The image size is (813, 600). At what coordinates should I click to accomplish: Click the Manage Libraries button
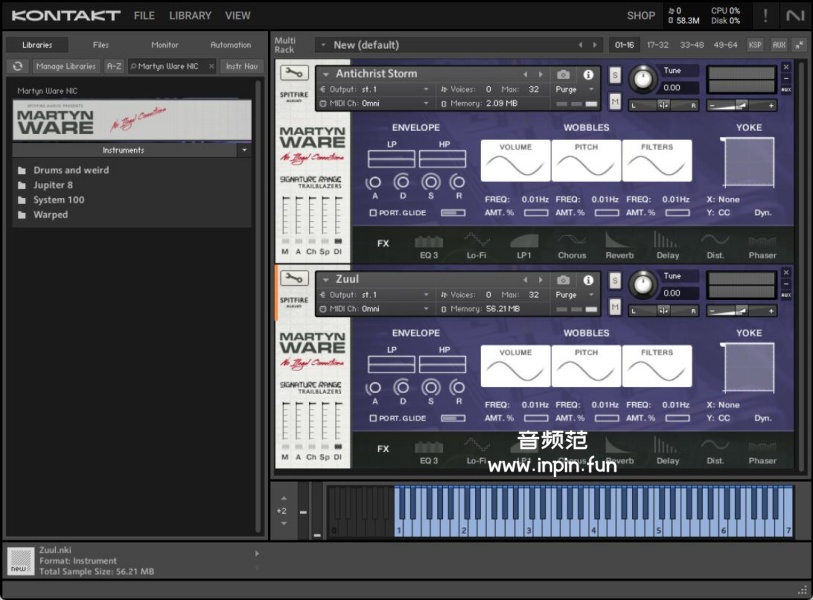[x=66, y=66]
